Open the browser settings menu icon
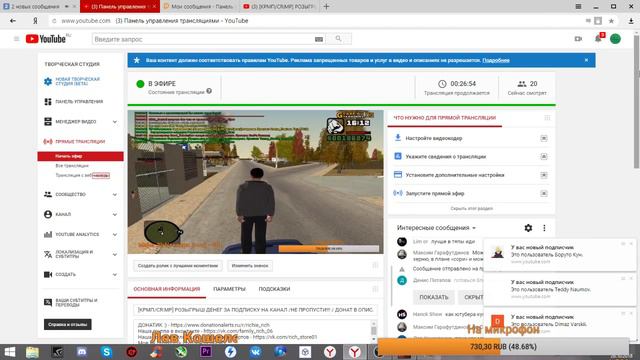The image size is (640, 360). click(x=578, y=7)
